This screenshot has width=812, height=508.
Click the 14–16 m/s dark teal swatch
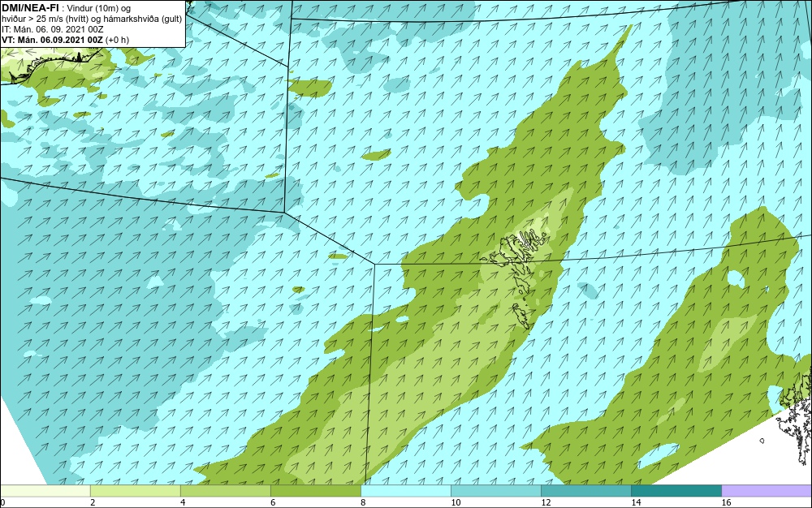tap(676, 490)
